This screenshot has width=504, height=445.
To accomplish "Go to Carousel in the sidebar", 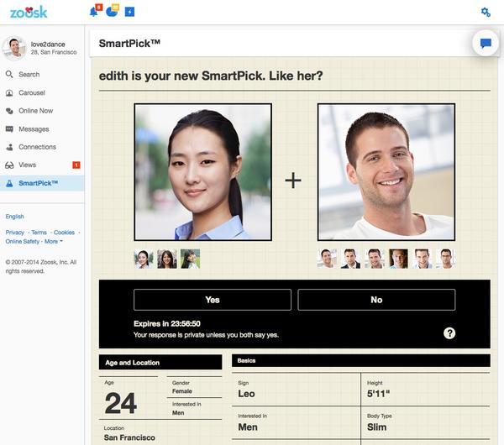I will (32, 93).
